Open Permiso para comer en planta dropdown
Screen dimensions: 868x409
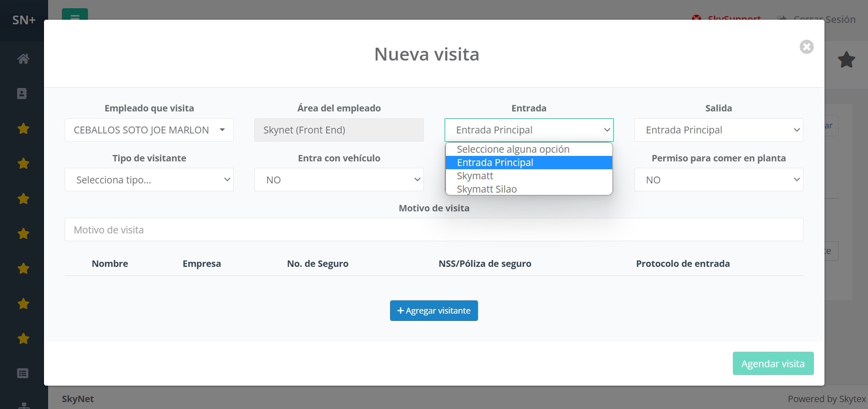point(719,180)
